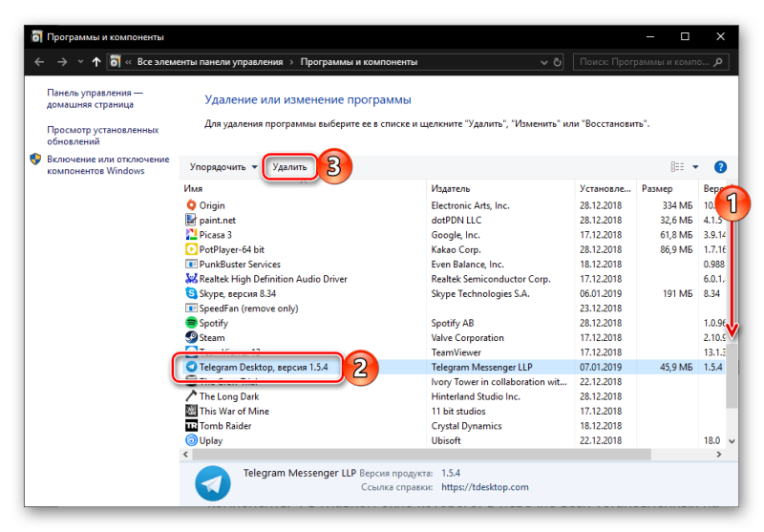
Task: Click 'Electronic Arts, Inc.' publisher cell
Action: pos(470,205)
